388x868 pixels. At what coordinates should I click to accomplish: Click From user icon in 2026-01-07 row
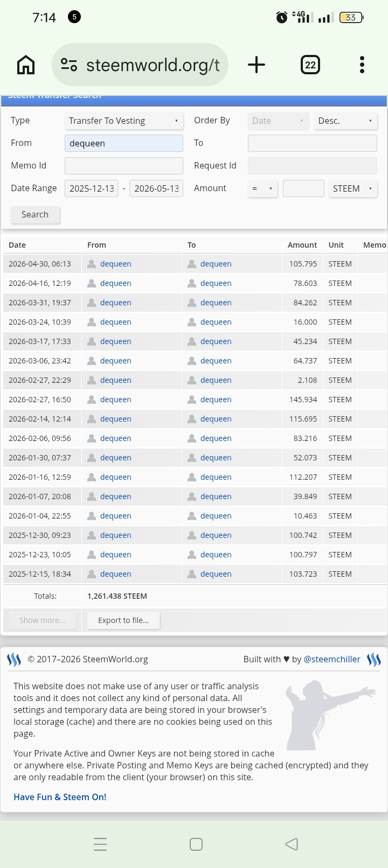(x=92, y=496)
